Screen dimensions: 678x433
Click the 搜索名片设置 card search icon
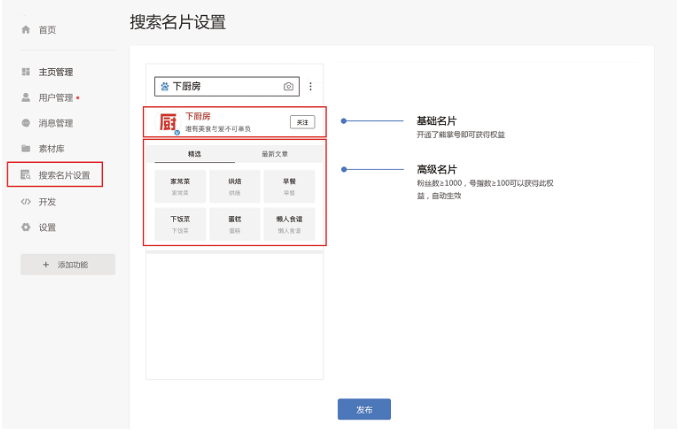pyautogui.click(x=26, y=175)
